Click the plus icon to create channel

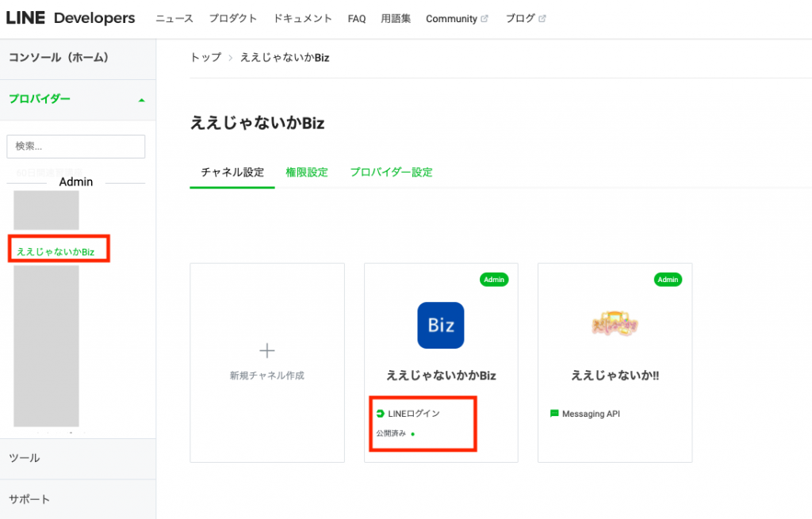tap(267, 351)
